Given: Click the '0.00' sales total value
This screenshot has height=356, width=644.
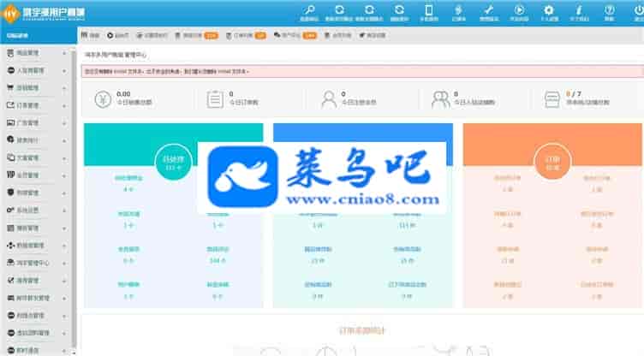Looking at the screenshot, I should point(123,94).
